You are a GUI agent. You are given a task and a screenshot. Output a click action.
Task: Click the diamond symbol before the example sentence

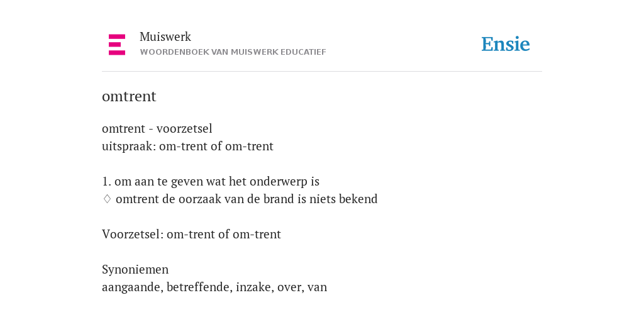tap(107, 199)
